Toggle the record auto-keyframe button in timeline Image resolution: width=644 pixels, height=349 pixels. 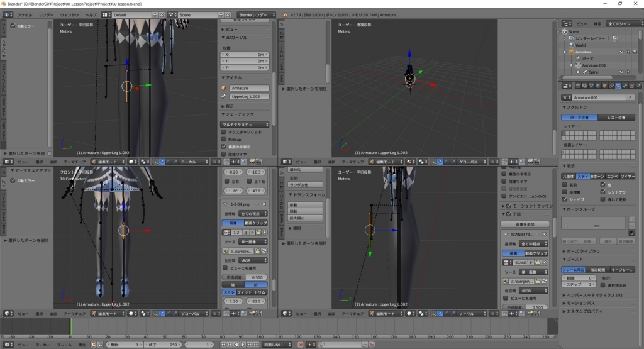coord(300,345)
